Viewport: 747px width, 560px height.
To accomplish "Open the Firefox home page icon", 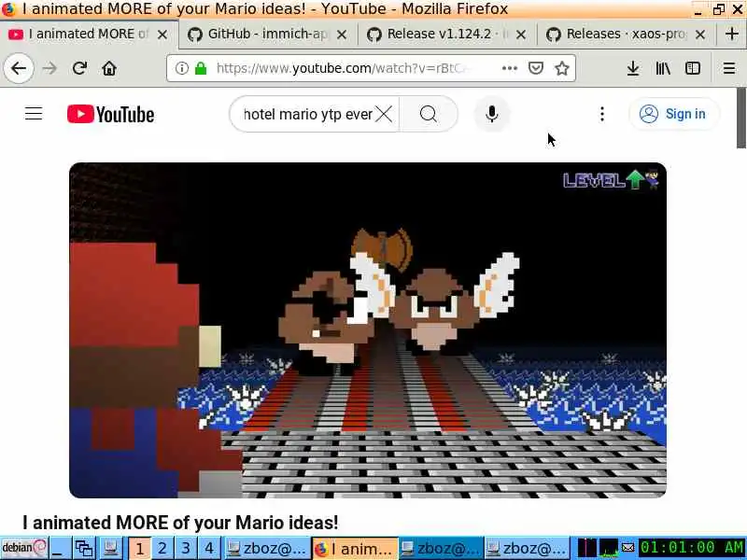I will pos(109,68).
